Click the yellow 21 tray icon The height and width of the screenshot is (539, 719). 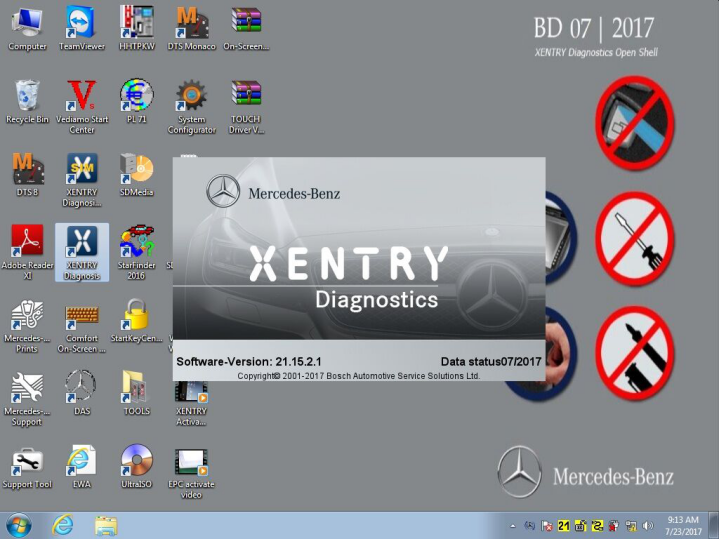tap(564, 526)
